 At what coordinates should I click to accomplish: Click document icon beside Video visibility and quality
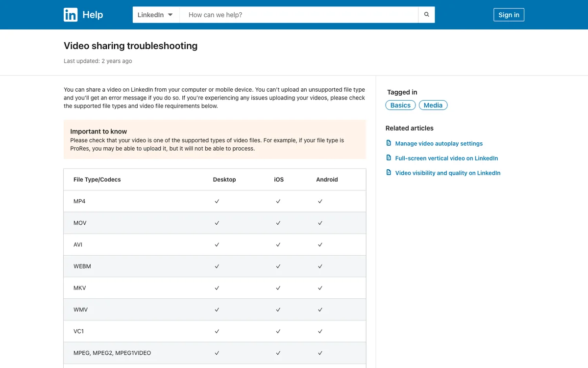point(389,173)
